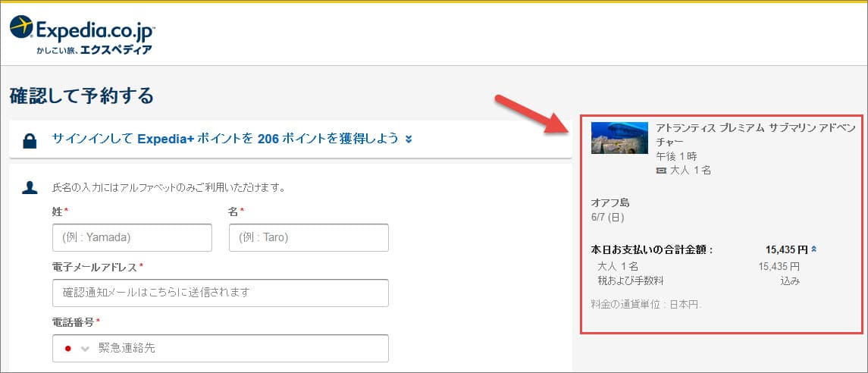Click the サインインして Expedia+ points link
Viewport: 868px width, 373px height.
[x=224, y=138]
